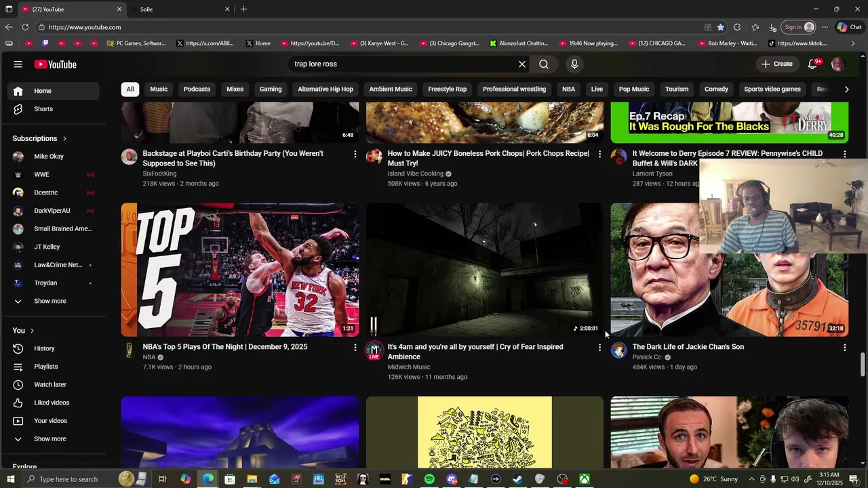Select the Podcasts filter chip
This screenshot has width=868, height=488.
(x=197, y=89)
